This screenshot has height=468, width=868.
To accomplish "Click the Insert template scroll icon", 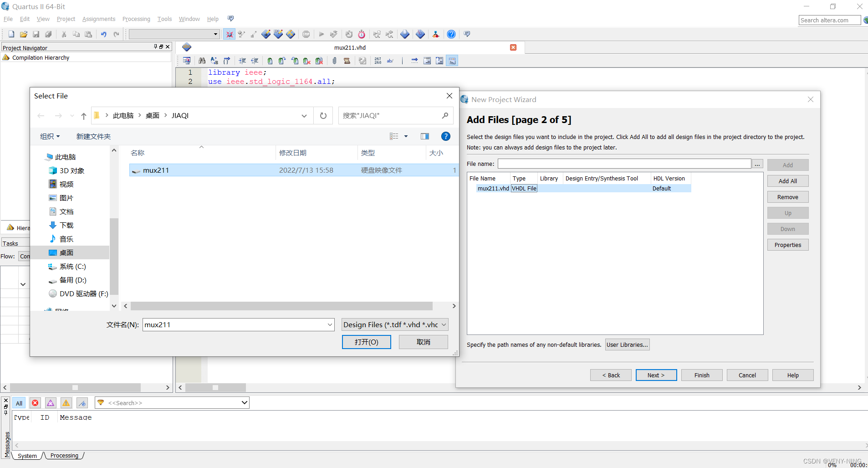I will pyautogui.click(x=347, y=61).
